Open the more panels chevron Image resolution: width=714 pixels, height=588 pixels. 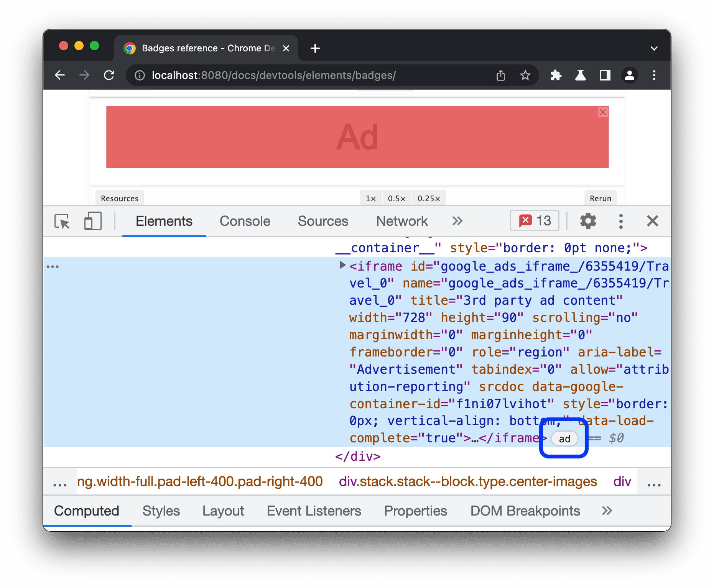[457, 221]
